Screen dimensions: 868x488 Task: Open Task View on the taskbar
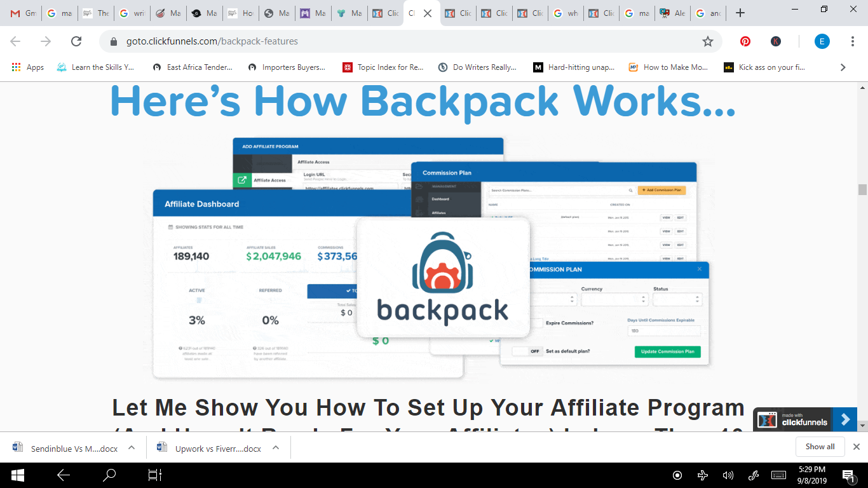click(x=155, y=475)
